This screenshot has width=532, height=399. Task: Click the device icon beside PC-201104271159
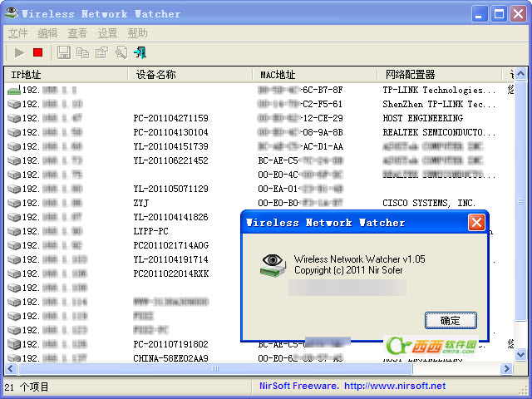click(14, 118)
